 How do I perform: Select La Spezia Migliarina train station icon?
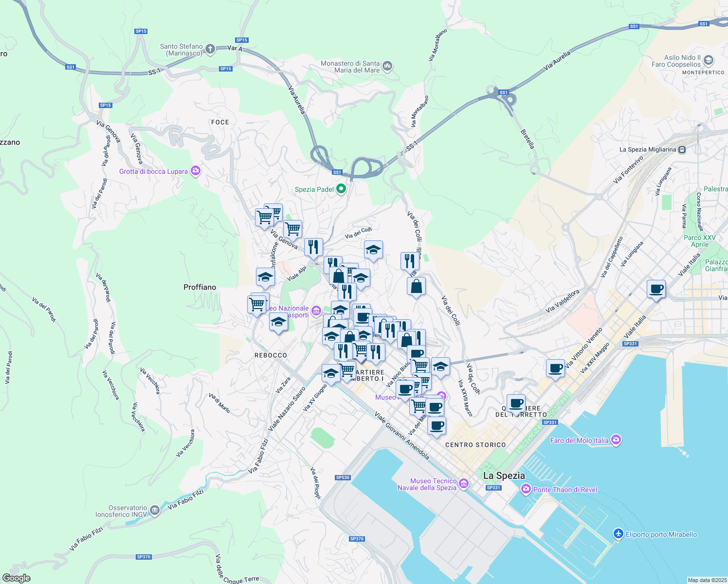682,149
